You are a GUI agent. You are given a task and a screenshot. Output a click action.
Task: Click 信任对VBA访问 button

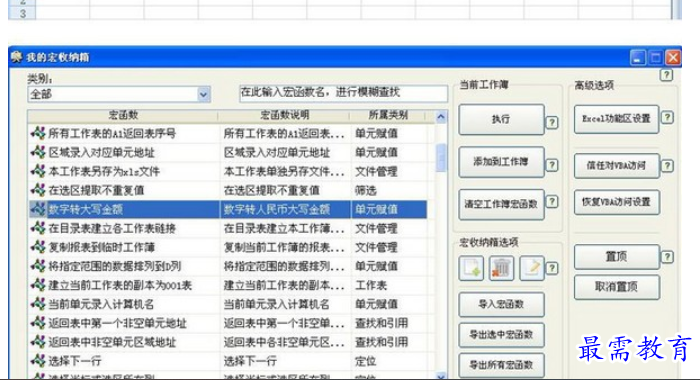617,166
